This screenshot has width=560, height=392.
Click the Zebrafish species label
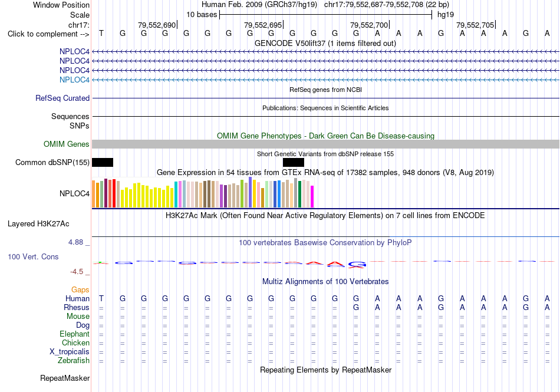tap(74, 361)
